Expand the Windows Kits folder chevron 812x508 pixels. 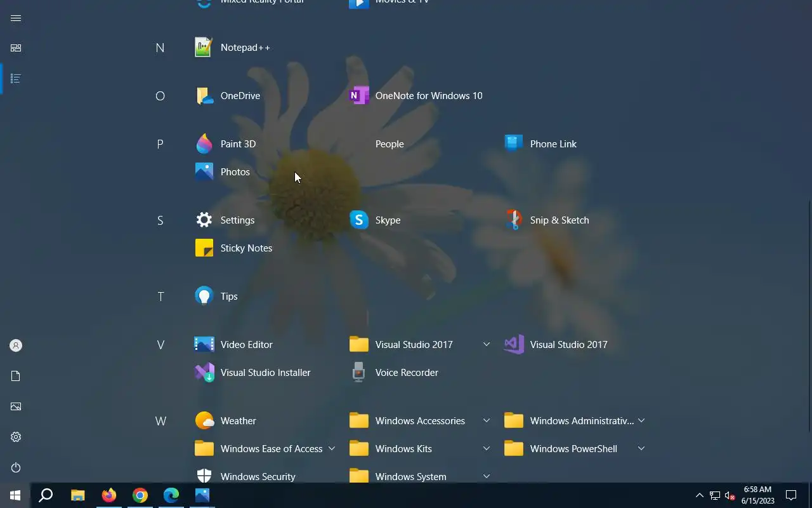click(x=487, y=448)
